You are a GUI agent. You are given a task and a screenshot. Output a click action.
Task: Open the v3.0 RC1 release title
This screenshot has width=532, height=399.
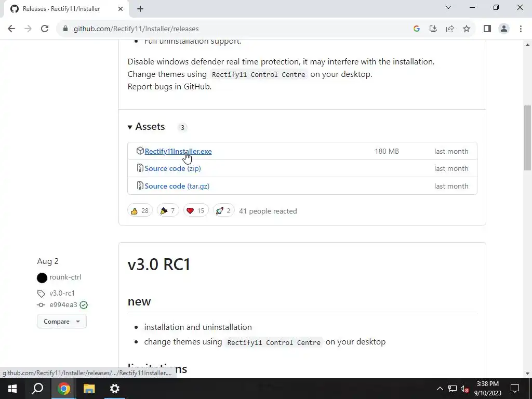159,264
